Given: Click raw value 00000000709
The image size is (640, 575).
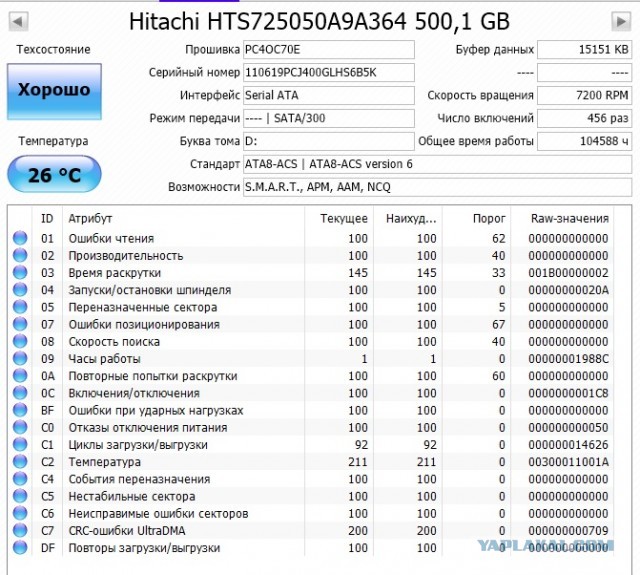Looking at the screenshot, I should click(x=568, y=531).
